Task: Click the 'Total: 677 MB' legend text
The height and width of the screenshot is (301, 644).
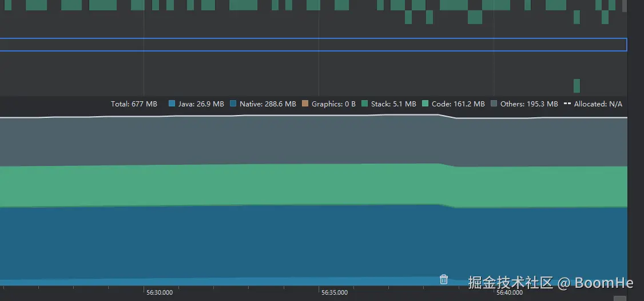Action: (134, 104)
